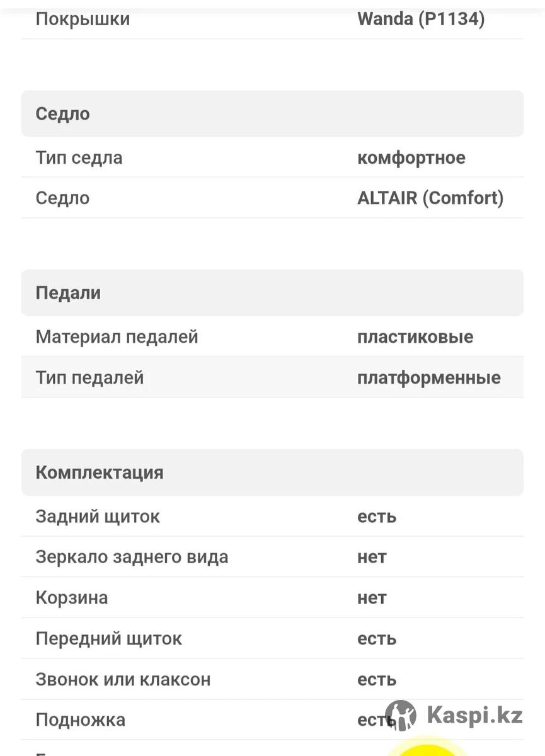Collapse the Педали section header
This screenshot has height=756, width=545.
(x=272, y=293)
